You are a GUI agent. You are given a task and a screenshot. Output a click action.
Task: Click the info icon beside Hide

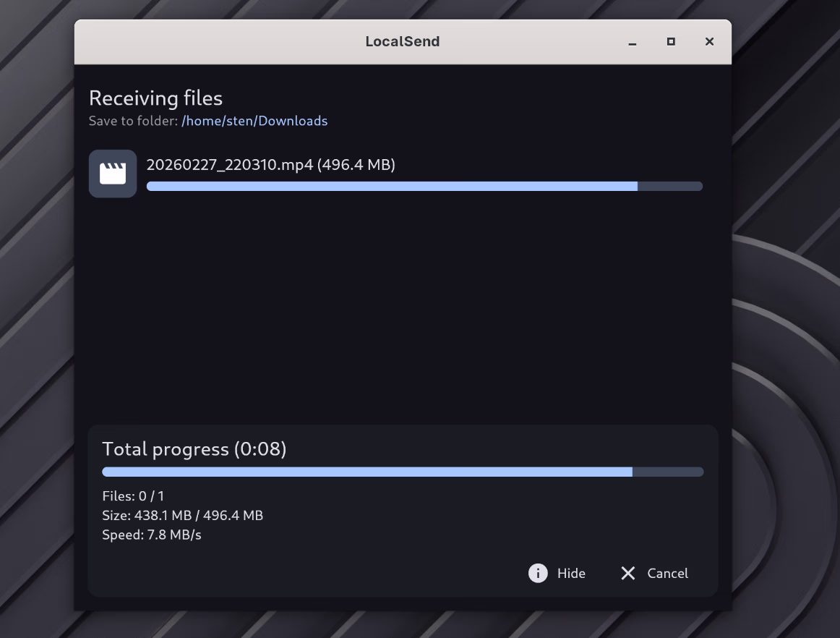click(x=537, y=573)
